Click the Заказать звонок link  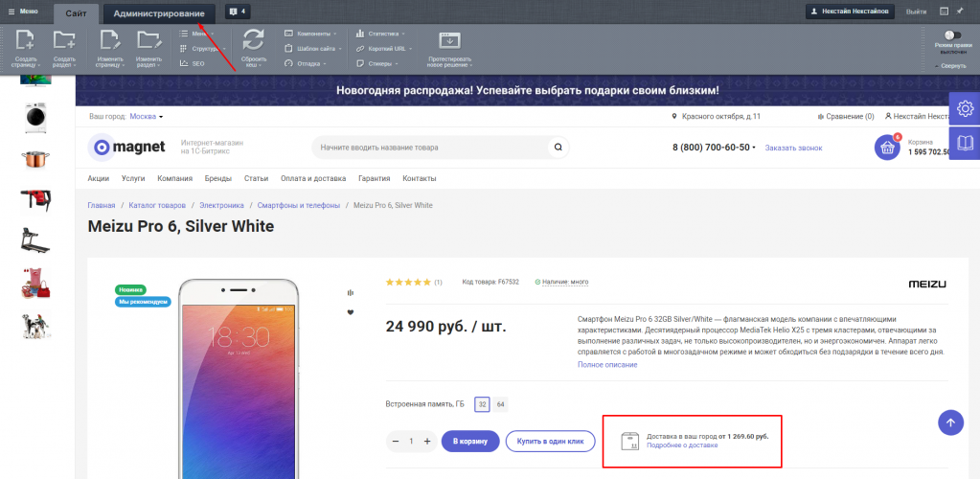tap(794, 148)
